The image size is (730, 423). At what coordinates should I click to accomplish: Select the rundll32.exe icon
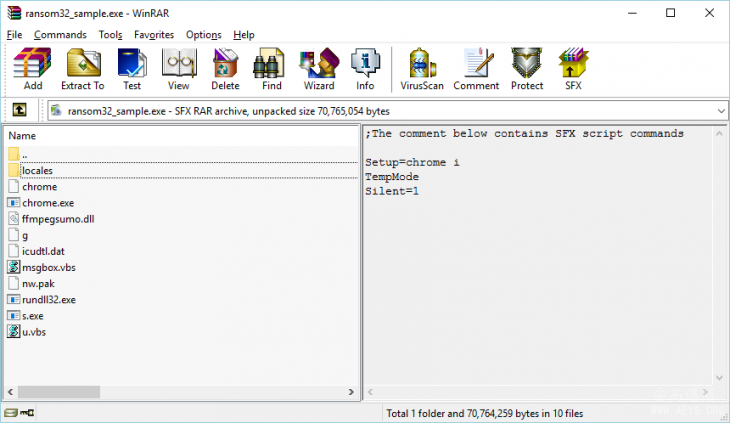pos(14,300)
